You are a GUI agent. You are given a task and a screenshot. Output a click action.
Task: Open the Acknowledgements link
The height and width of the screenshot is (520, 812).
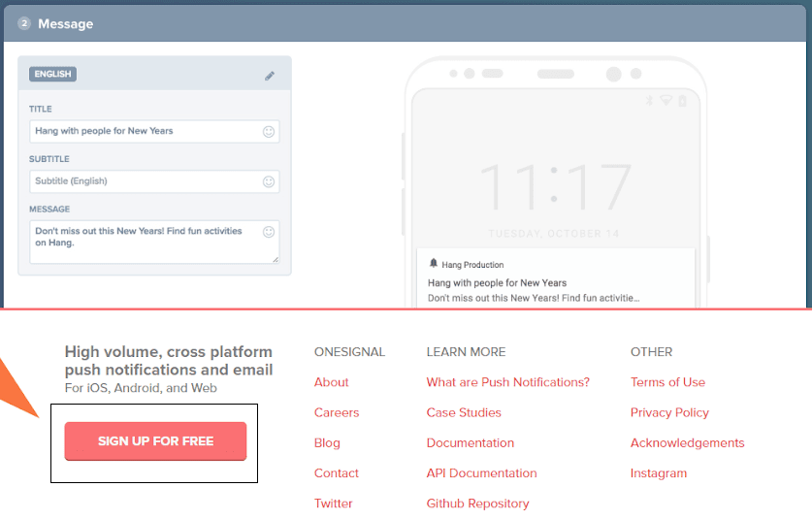tap(688, 442)
